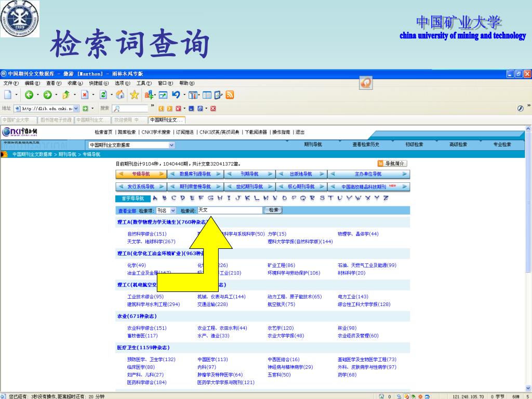Select the 世纪期刊导航 navigation button
This screenshot has height=399, width=532.
pos(249,187)
